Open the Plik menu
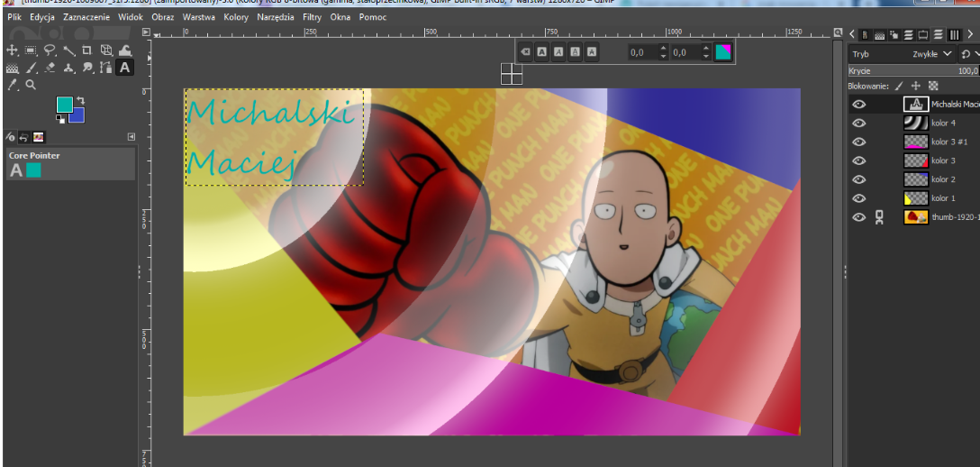This screenshot has width=980, height=467. (14, 17)
